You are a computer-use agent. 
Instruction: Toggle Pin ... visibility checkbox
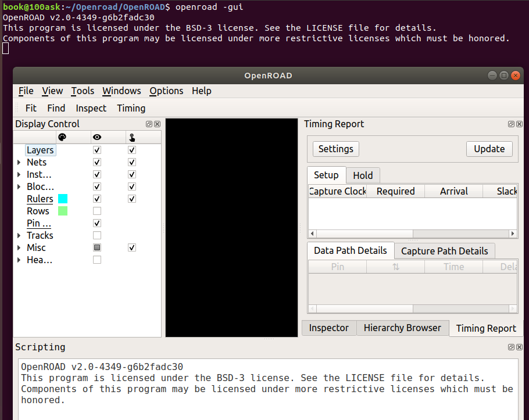[97, 223]
